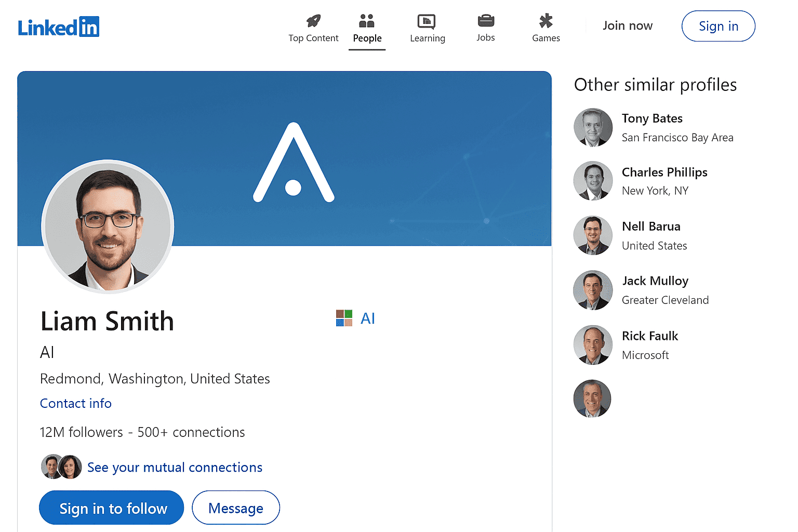The height and width of the screenshot is (532, 798).
Task: Click the Sign in button
Action: tap(718, 26)
